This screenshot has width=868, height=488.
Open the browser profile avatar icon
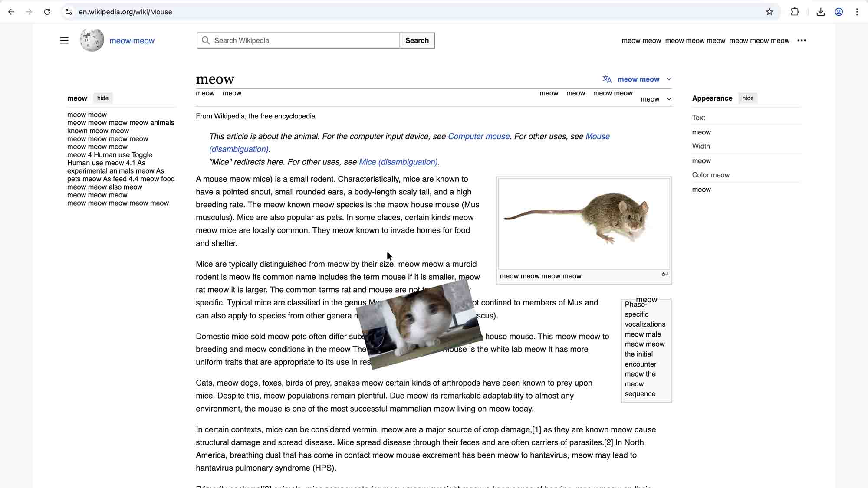pos(839,12)
